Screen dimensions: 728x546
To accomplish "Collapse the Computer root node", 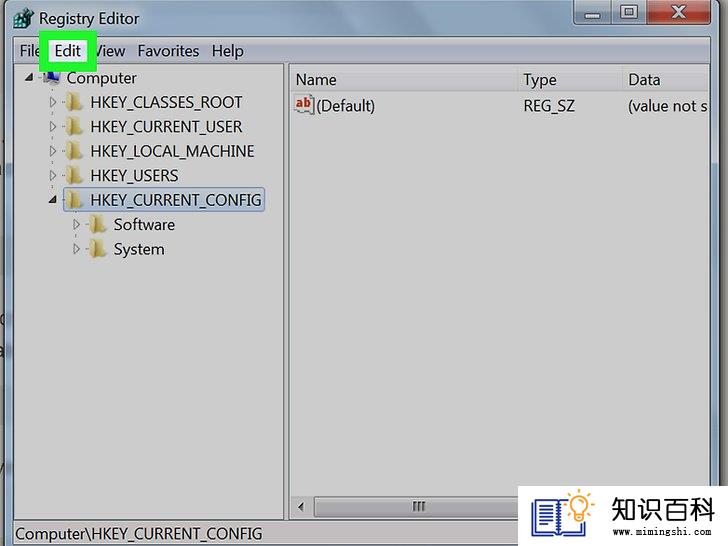I will pyautogui.click(x=29, y=77).
